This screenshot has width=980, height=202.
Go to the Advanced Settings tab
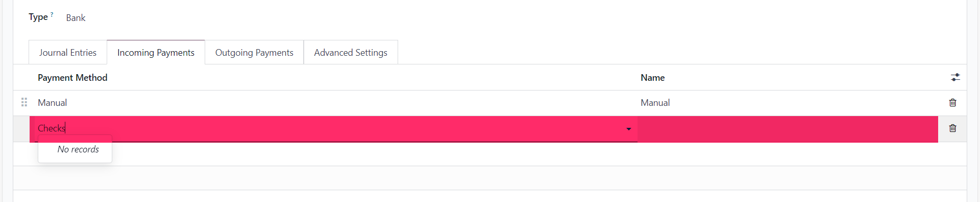coord(351,53)
